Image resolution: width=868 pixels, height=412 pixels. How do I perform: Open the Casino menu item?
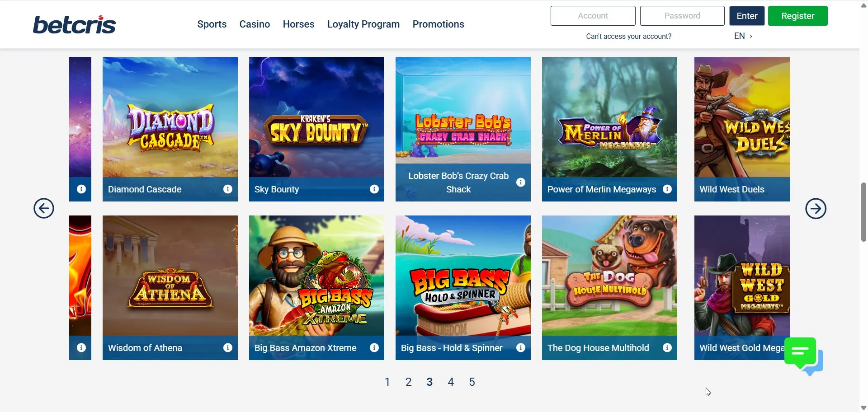(255, 24)
